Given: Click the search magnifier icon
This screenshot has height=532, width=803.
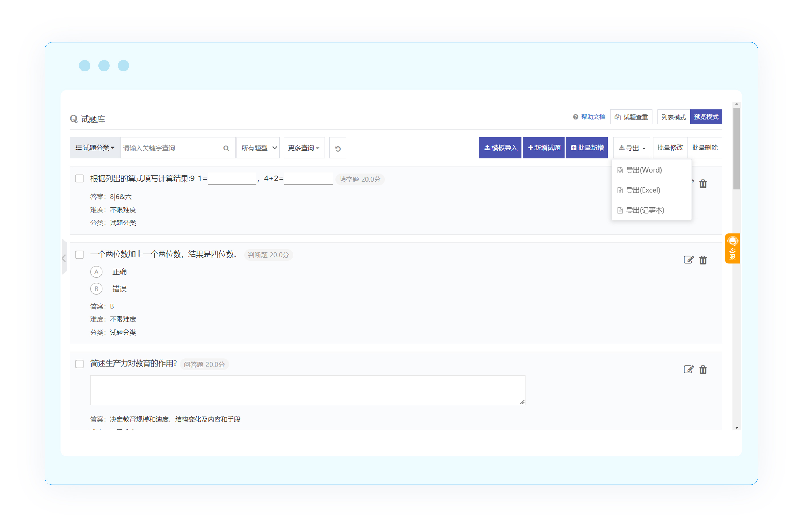Looking at the screenshot, I should [x=226, y=148].
